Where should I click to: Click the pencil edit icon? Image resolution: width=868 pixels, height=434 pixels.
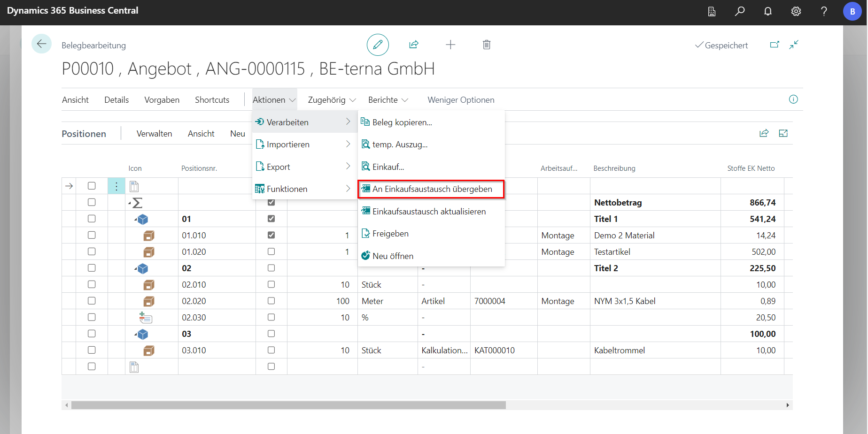pyautogui.click(x=378, y=45)
